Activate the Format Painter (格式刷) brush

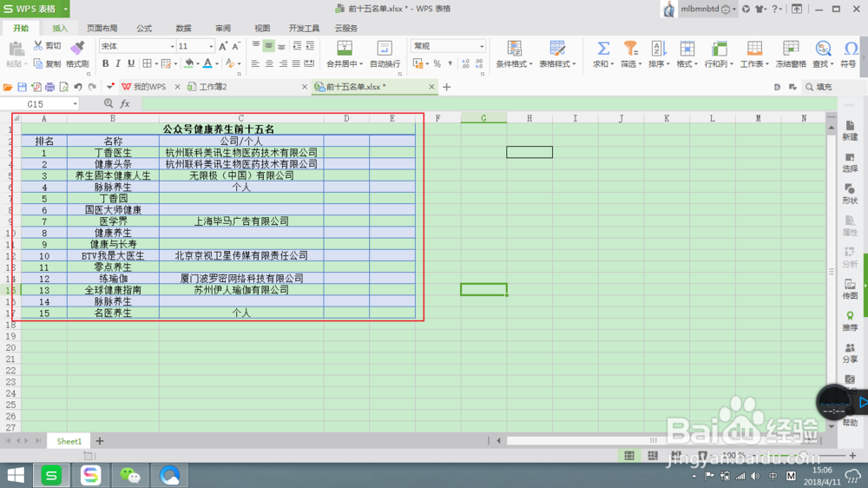pos(77,48)
